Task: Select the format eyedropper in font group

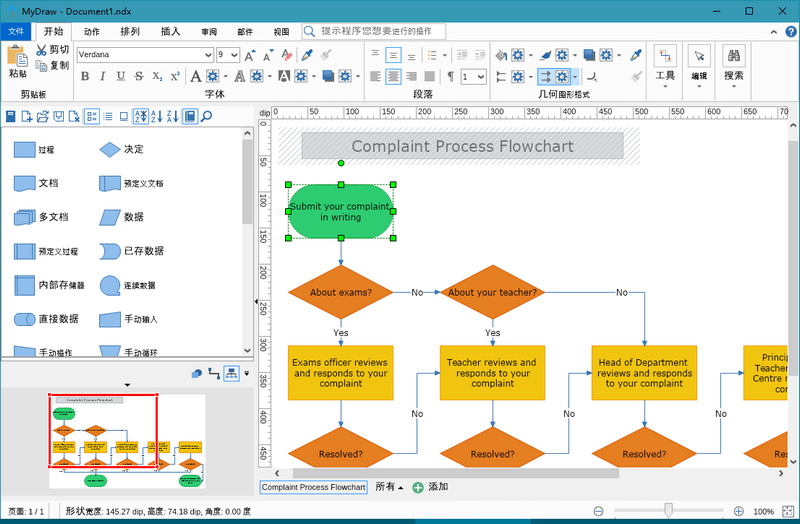Action: click(x=308, y=55)
